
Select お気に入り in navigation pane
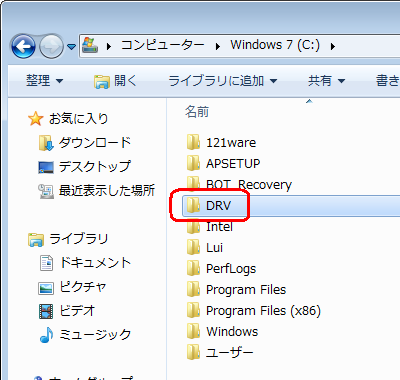point(79,119)
